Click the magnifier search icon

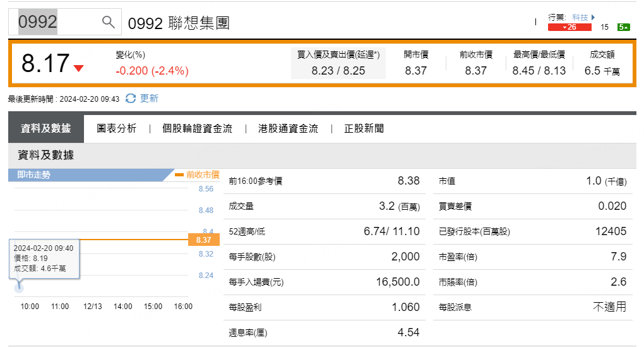coord(109,21)
